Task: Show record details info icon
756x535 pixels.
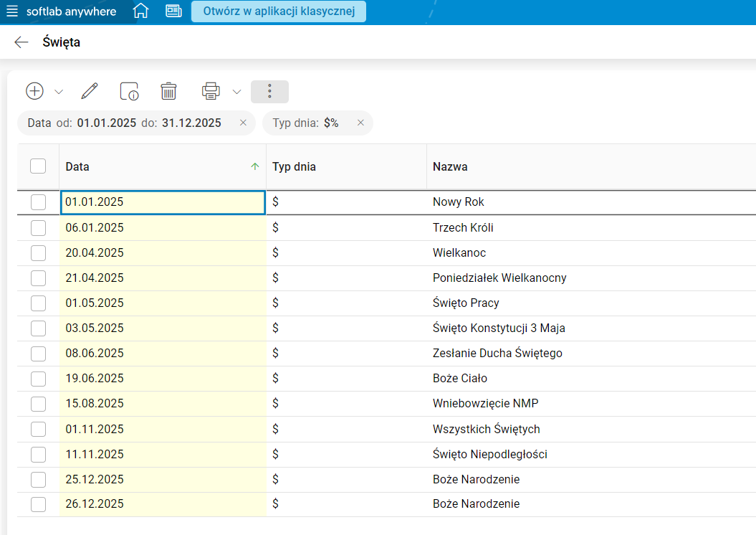Action: (x=129, y=91)
